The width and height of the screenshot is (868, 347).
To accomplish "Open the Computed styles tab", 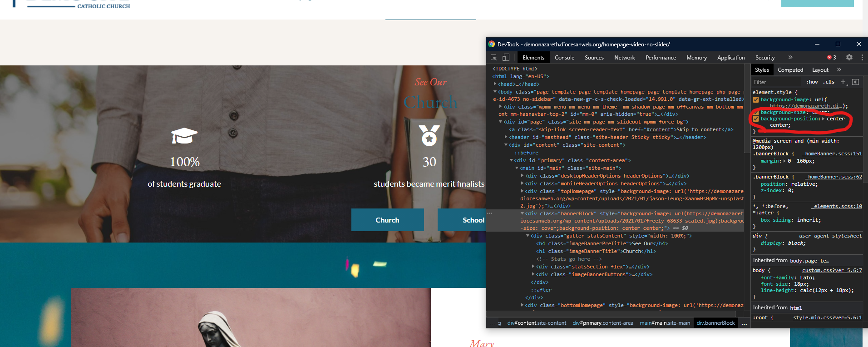I will pos(790,70).
